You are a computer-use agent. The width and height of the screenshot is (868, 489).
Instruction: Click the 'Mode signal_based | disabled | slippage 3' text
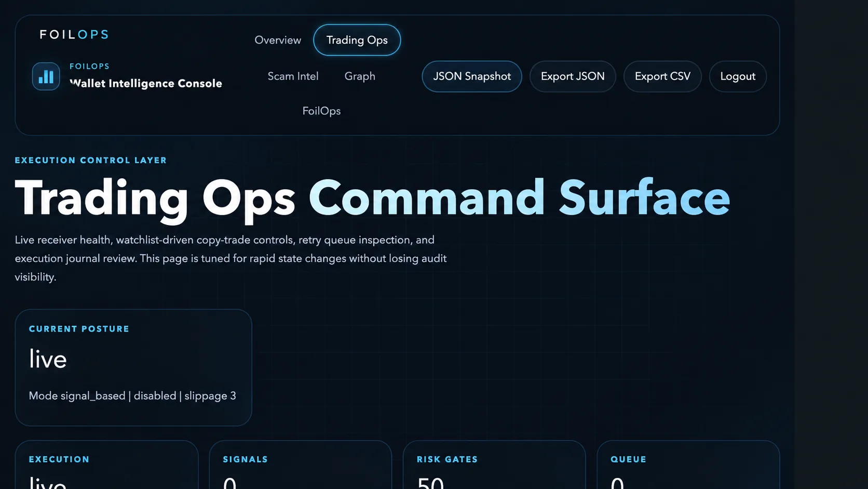[x=132, y=396]
